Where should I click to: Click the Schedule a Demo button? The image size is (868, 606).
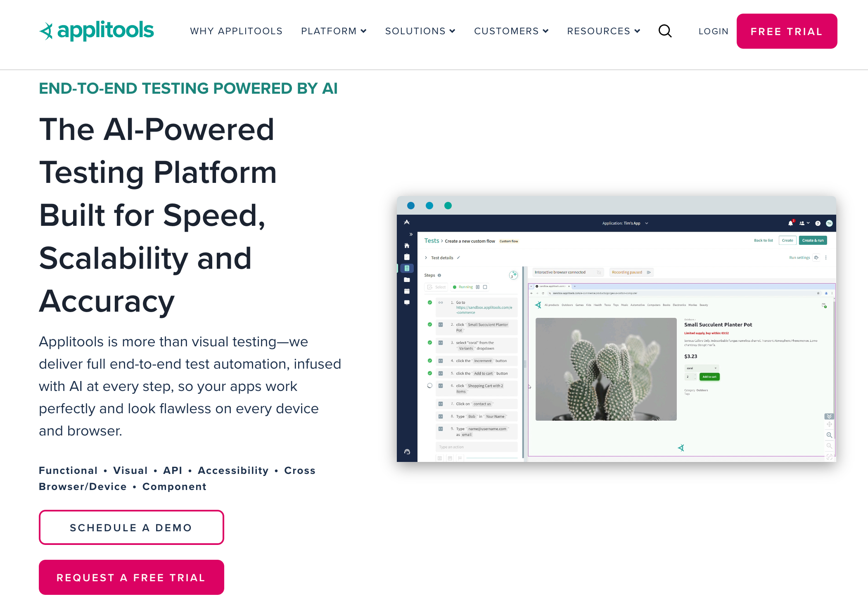click(x=131, y=528)
